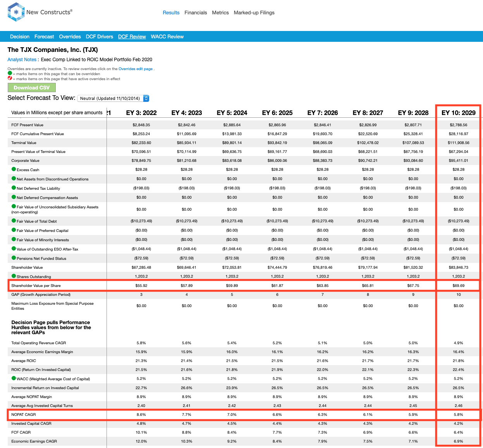The image size is (483, 448).
Task: Click the 22.7% incremental return cell
Action: pos(141,388)
